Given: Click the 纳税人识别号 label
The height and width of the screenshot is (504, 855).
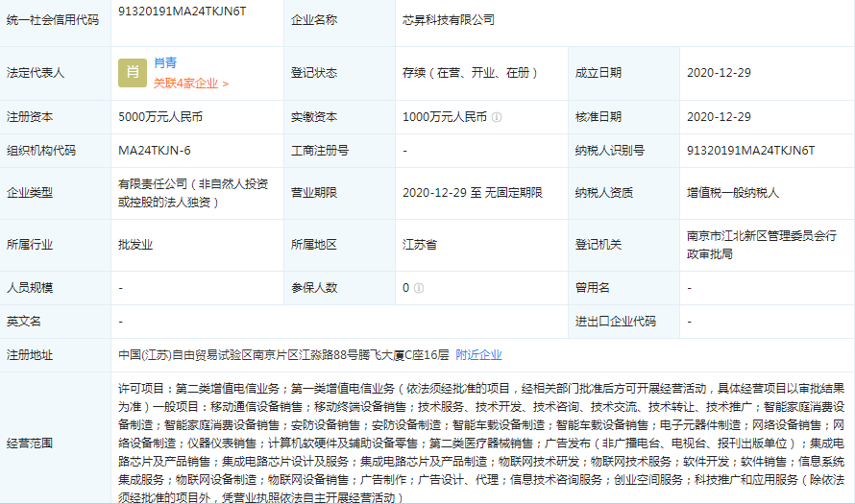Looking at the screenshot, I should coord(610,151).
